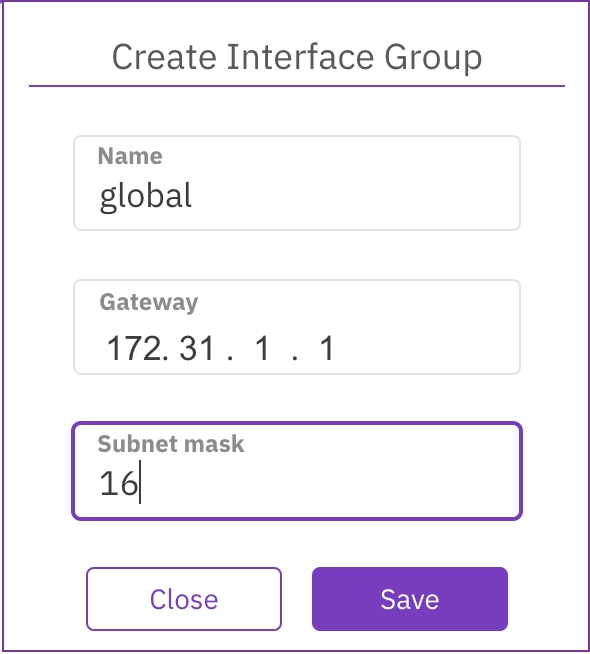The image size is (590, 654).
Task: Click the dot separating the last two gateway octets
Action: [x=295, y=357]
